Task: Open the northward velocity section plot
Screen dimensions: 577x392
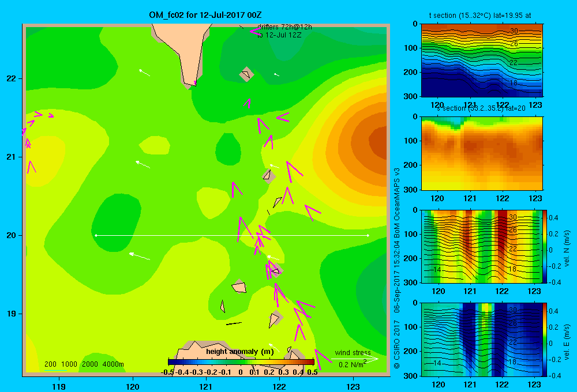Action: coord(482,246)
